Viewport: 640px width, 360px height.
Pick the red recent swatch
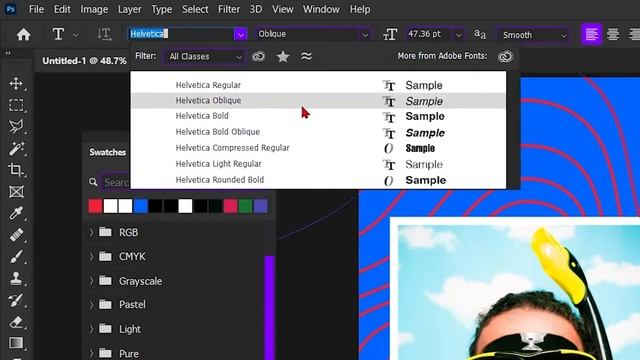(x=95, y=206)
